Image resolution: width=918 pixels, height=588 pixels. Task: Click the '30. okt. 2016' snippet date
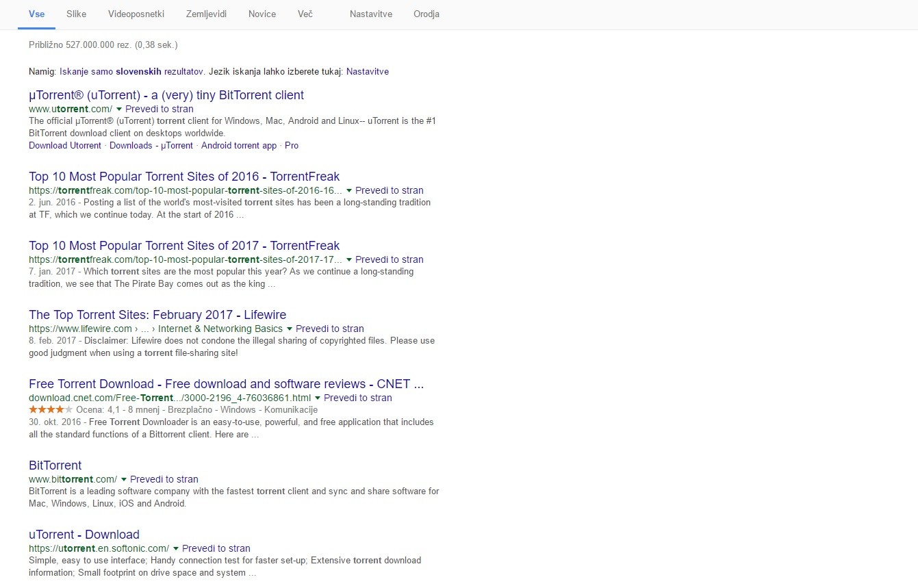coord(55,422)
